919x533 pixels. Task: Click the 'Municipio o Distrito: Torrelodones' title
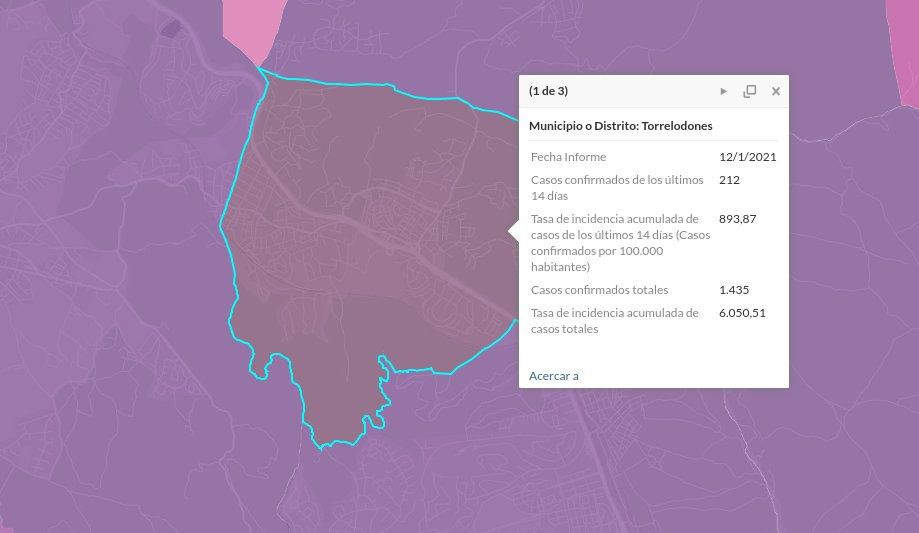[621, 126]
